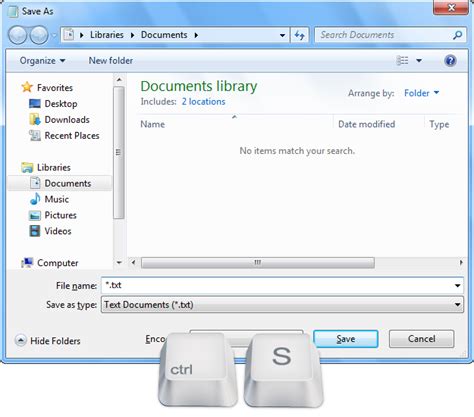Select Libraries in the navigation pane

point(54,167)
